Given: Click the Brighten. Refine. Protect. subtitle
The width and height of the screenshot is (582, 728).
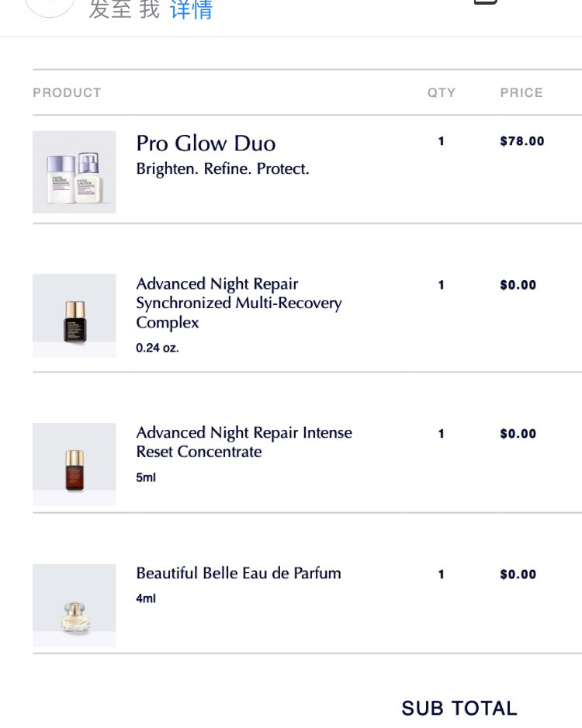Looking at the screenshot, I should [x=223, y=169].
